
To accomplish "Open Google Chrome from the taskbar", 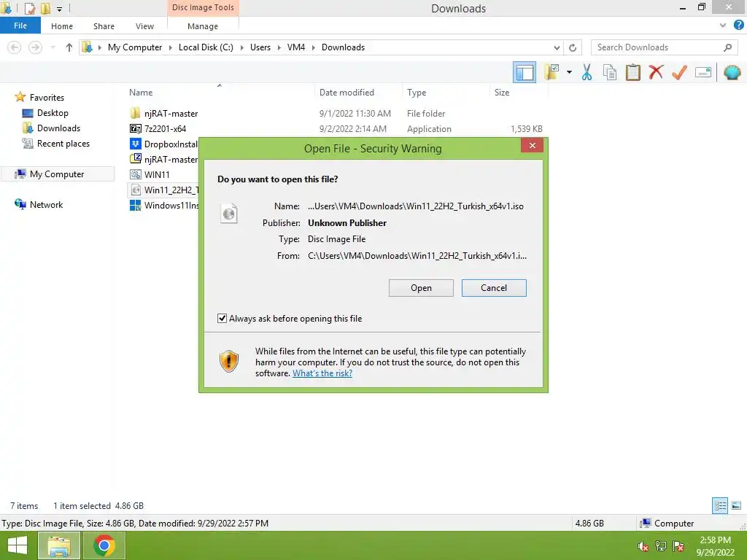I will [x=104, y=545].
